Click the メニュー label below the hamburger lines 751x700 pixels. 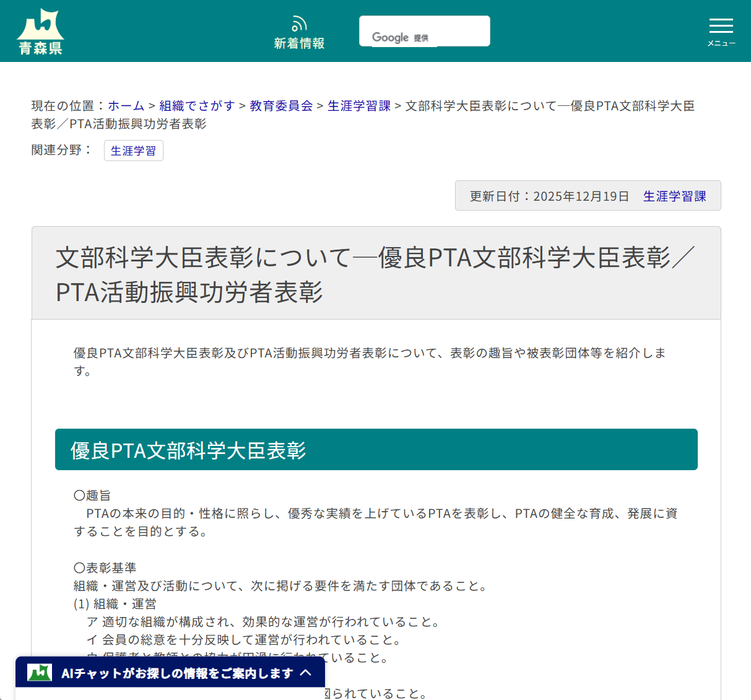721,43
